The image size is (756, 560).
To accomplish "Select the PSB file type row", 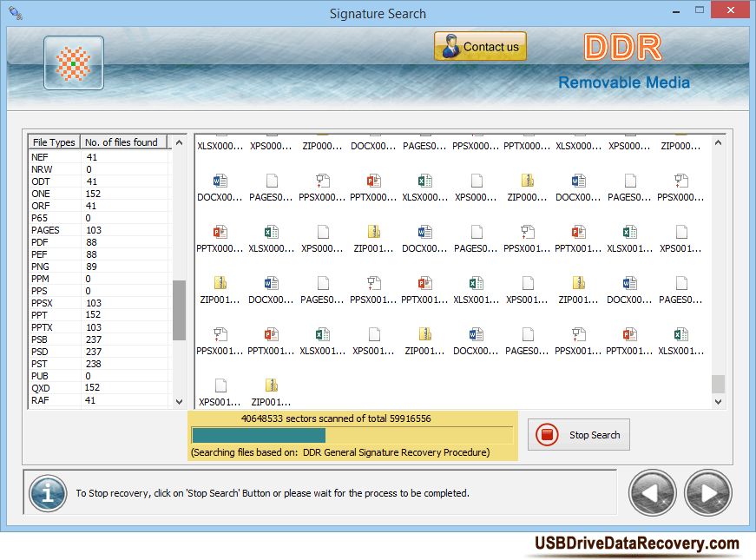I will coord(99,339).
